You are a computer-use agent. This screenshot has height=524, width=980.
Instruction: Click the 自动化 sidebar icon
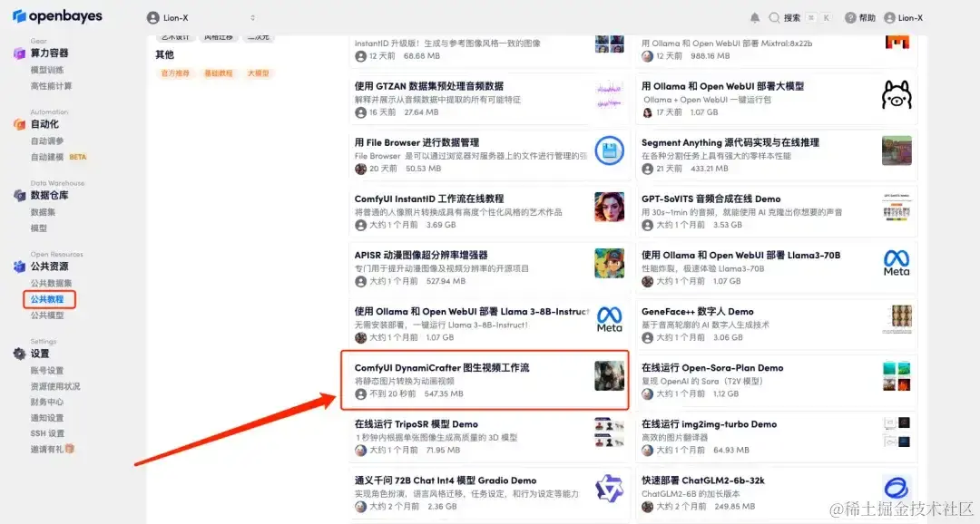(x=19, y=124)
